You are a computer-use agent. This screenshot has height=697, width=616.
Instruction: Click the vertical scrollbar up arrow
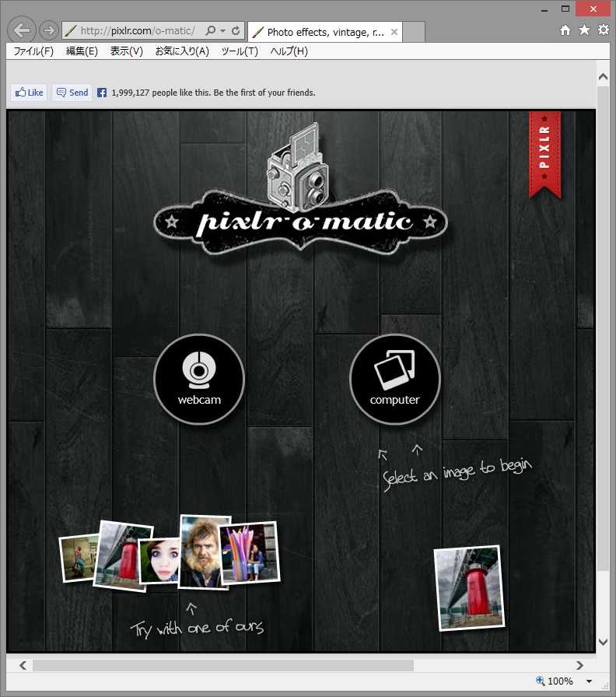pos(603,76)
